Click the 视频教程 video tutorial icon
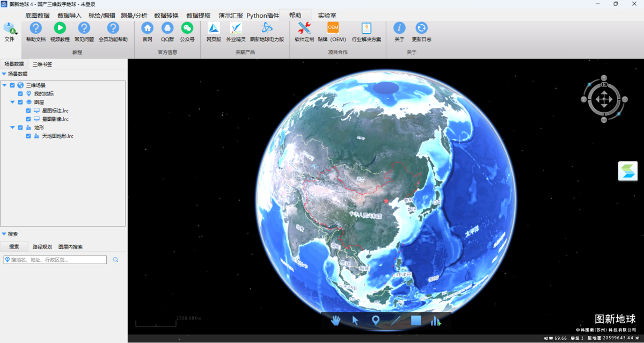The height and width of the screenshot is (343, 644). click(x=60, y=28)
